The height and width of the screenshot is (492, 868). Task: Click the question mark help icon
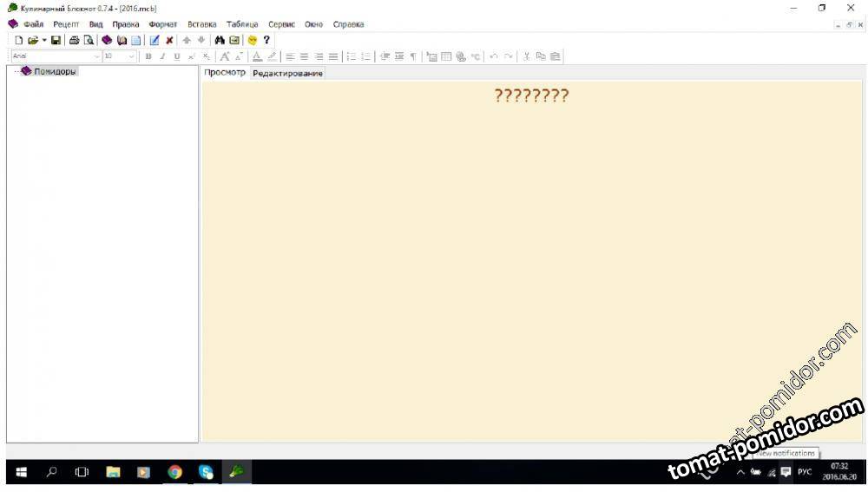[266, 40]
